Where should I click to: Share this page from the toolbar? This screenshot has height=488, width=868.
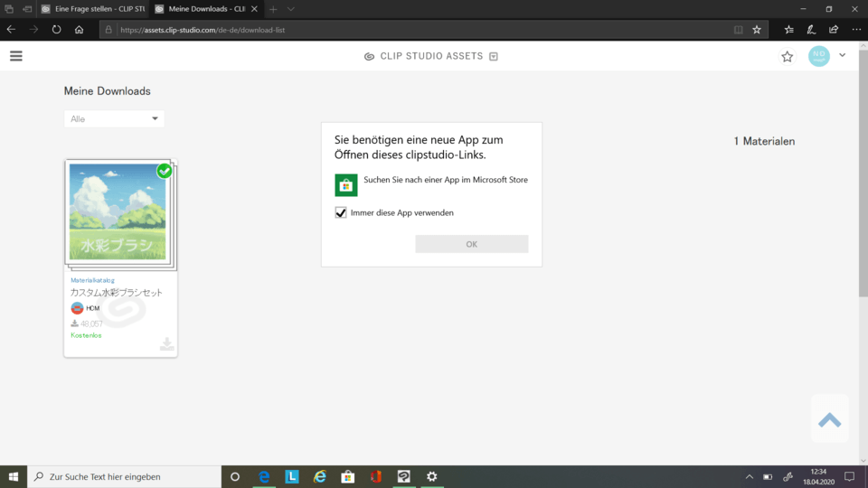(834, 30)
